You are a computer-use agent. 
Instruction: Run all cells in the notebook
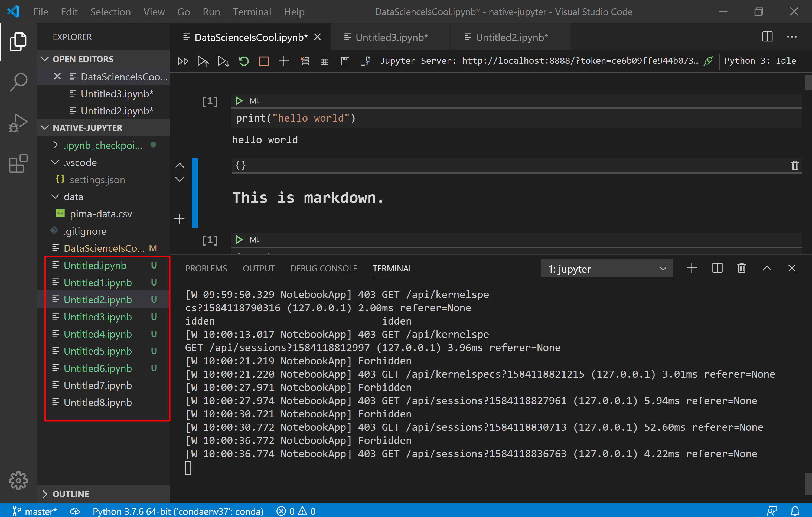[183, 61]
